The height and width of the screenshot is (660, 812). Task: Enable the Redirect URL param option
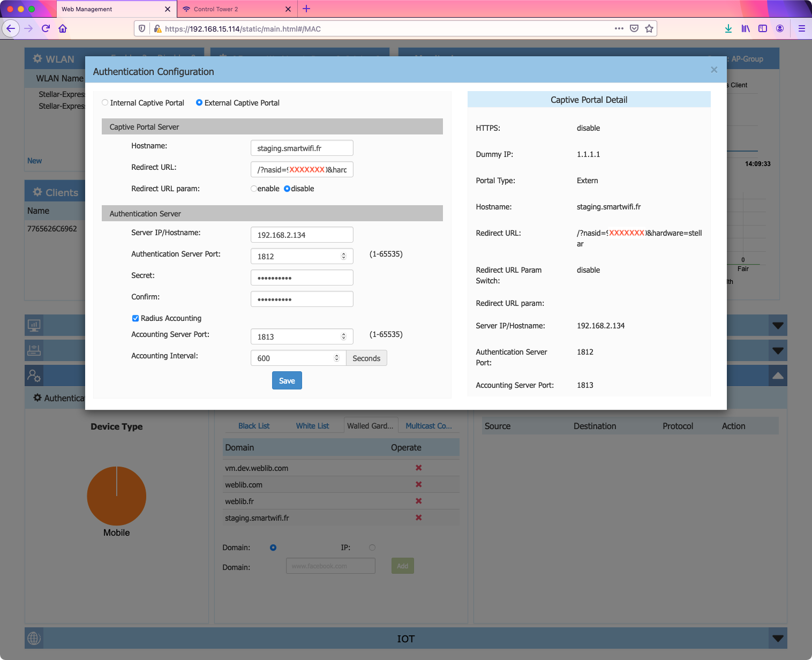pyautogui.click(x=254, y=189)
